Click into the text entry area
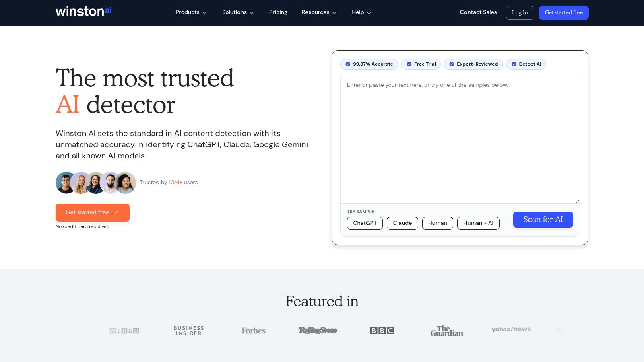The height and width of the screenshot is (362, 644). (x=460, y=138)
